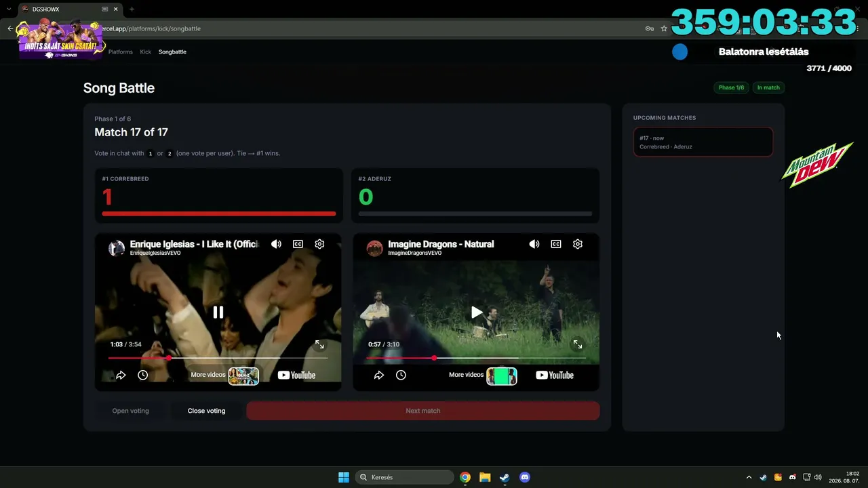Viewport: 868px width, 488px height.
Task: Enter fullscreen on Enrique Iglesias video
Action: pos(319,344)
